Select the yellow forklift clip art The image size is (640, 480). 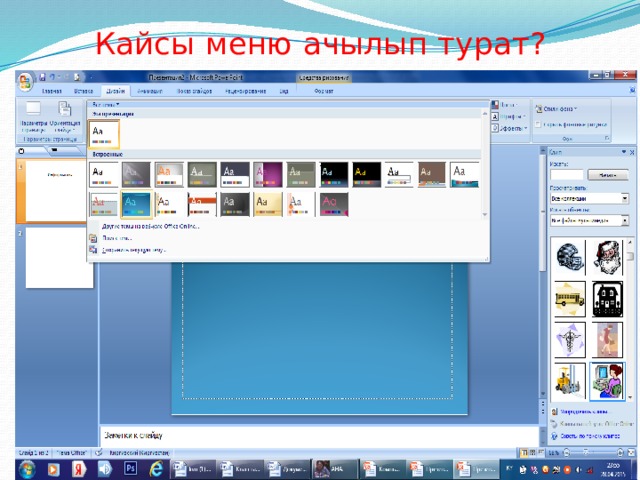570,382
